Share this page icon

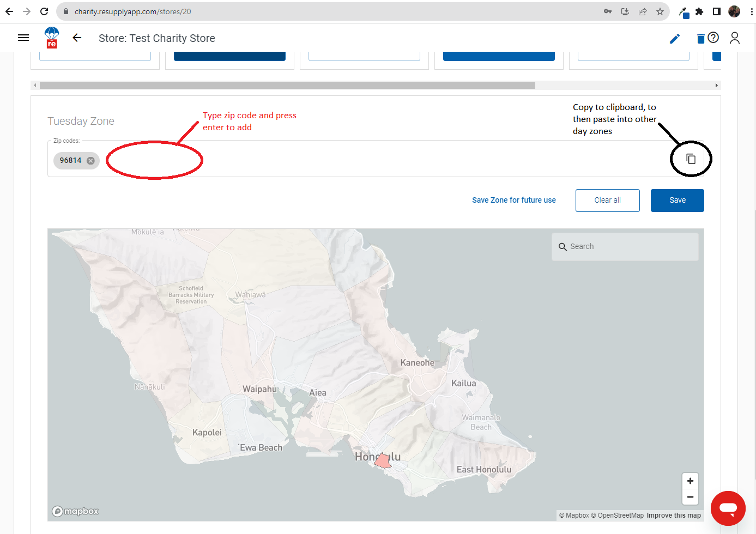pyautogui.click(x=643, y=11)
